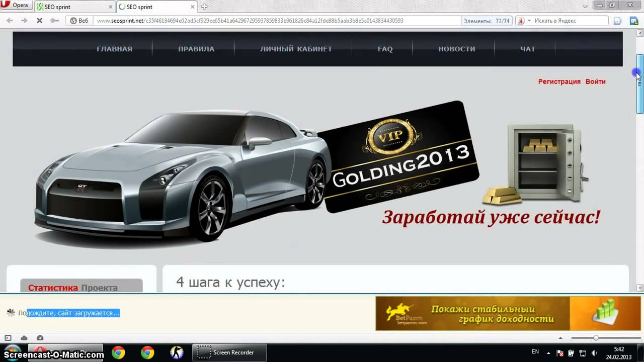Stop the page loading with the X button
This screenshot has height=362, width=644.
tap(39, 21)
